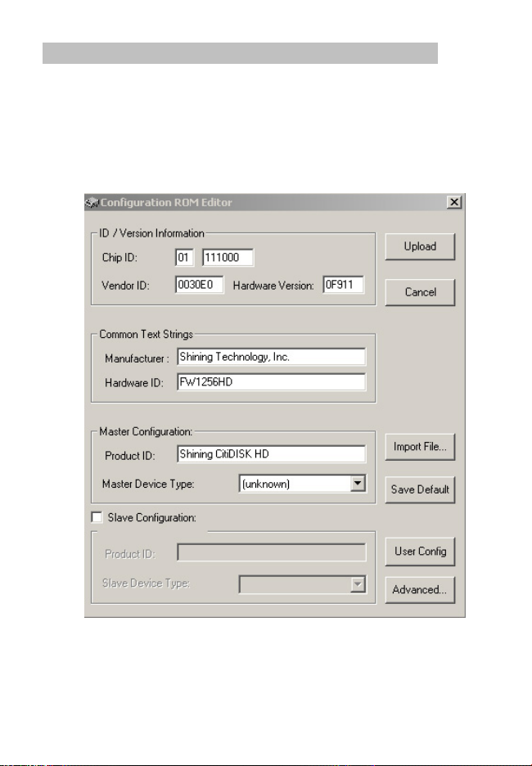Click the Hardware ID label
The height and width of the screenshot is (766, 532).
(134, 383)
